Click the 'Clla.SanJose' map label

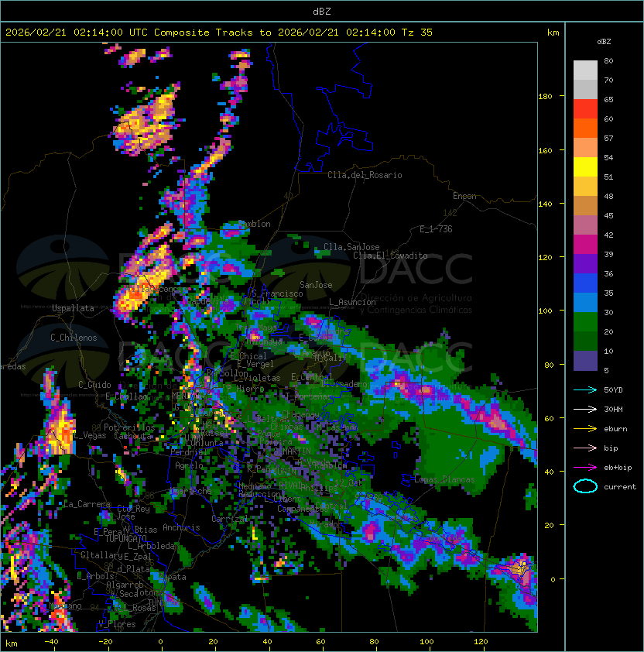pos(351,247)
